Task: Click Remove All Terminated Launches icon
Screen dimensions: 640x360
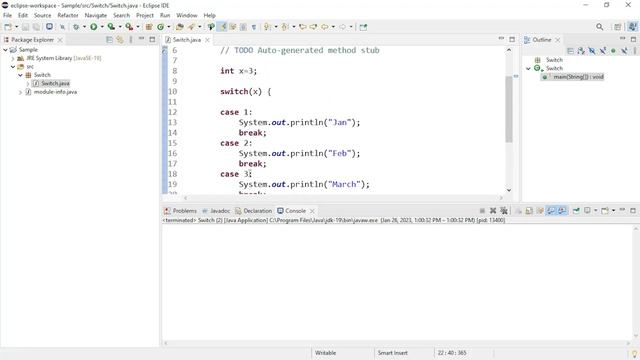Action: pos(504,211)
